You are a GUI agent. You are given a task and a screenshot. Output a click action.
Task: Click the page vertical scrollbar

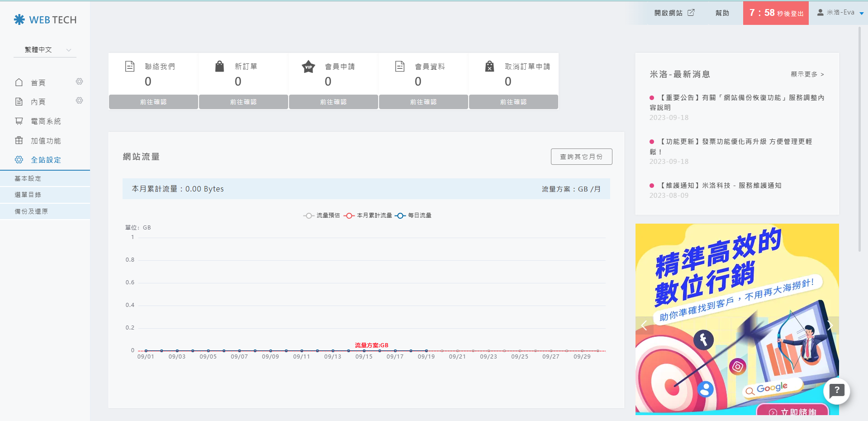pyautogui.click(x=859, y=136)
